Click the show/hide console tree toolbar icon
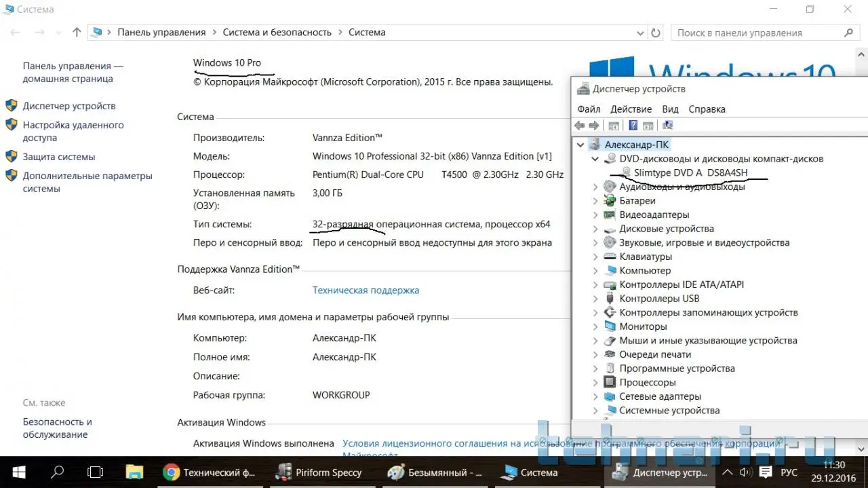Image resolution: width=868 pixels, height=488 pixels. [614, 126]
